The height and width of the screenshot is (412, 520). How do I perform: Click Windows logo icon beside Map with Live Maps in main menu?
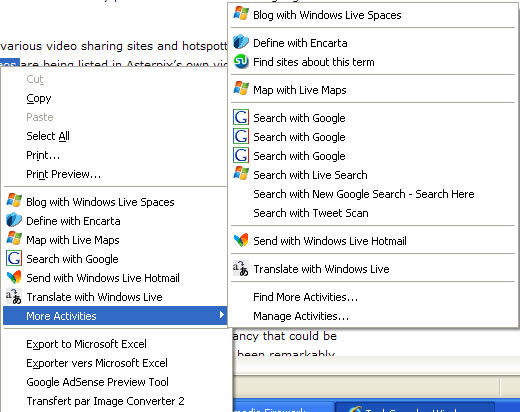point(14,239)
